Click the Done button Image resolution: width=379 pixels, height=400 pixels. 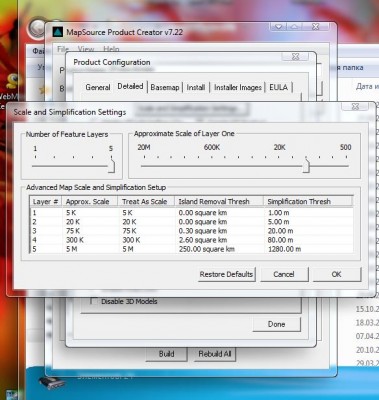click(276, 324)
